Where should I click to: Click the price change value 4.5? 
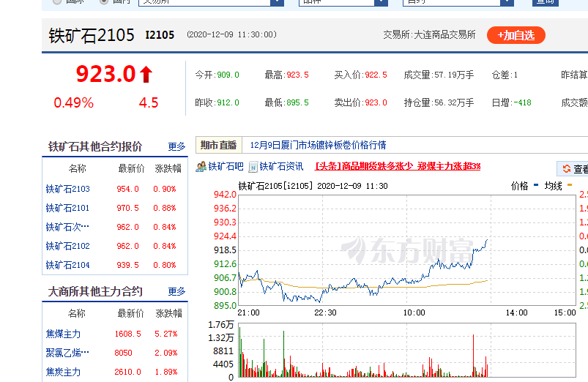[x=149, y=102]
